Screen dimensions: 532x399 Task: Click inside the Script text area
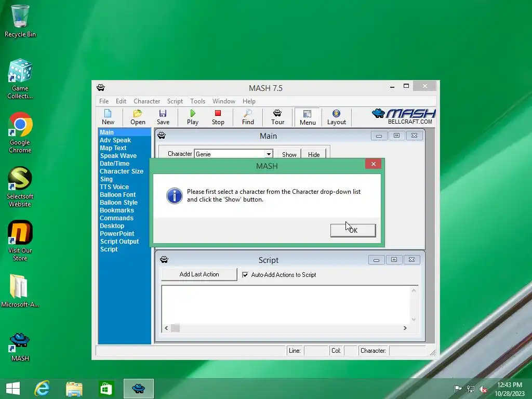[286, 304]
